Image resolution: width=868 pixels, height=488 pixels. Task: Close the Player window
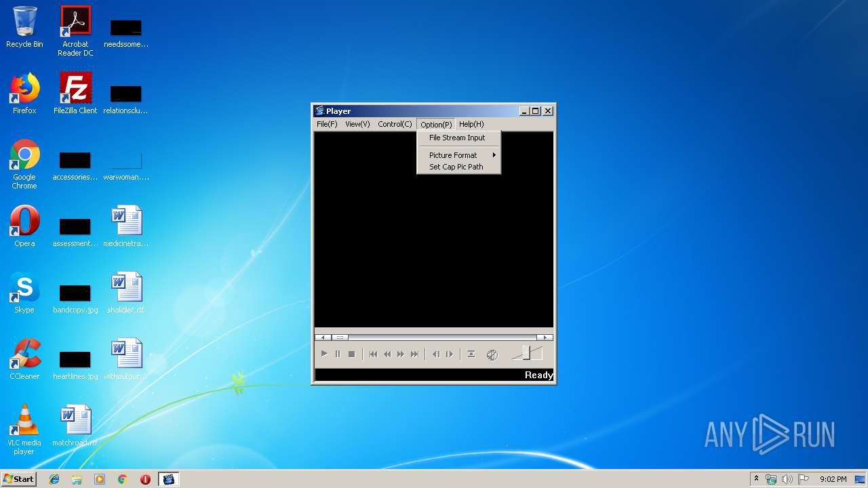[x=548, y=111]
